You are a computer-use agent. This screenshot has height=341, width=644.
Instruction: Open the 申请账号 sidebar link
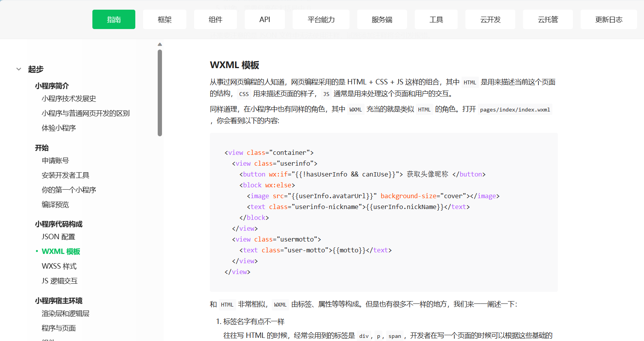coord(55,161)
